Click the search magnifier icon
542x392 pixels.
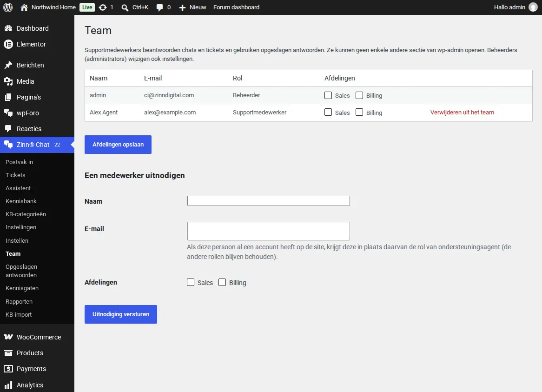point(125,7)
